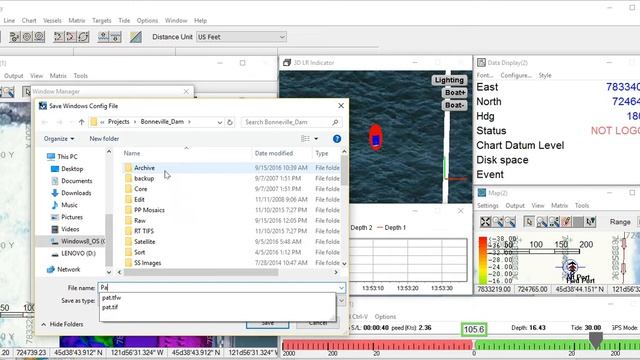This screenshot has width=640, height=360.
Task: Select pat.tfw autocomplete suggestion
Action: pos(111,298)
